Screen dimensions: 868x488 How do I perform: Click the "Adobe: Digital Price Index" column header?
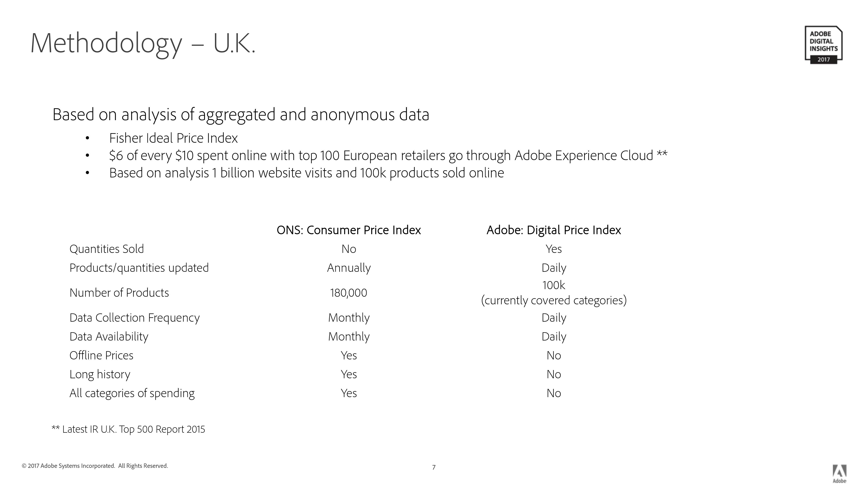pyautogui.click(x=553, y=230)
